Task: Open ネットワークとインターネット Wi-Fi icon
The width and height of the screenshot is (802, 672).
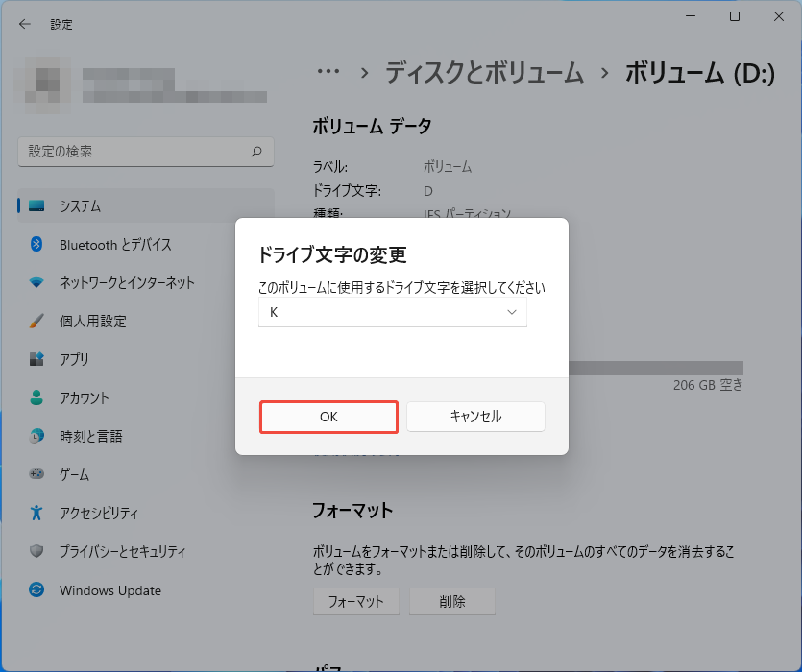Action: click(36, 282)
